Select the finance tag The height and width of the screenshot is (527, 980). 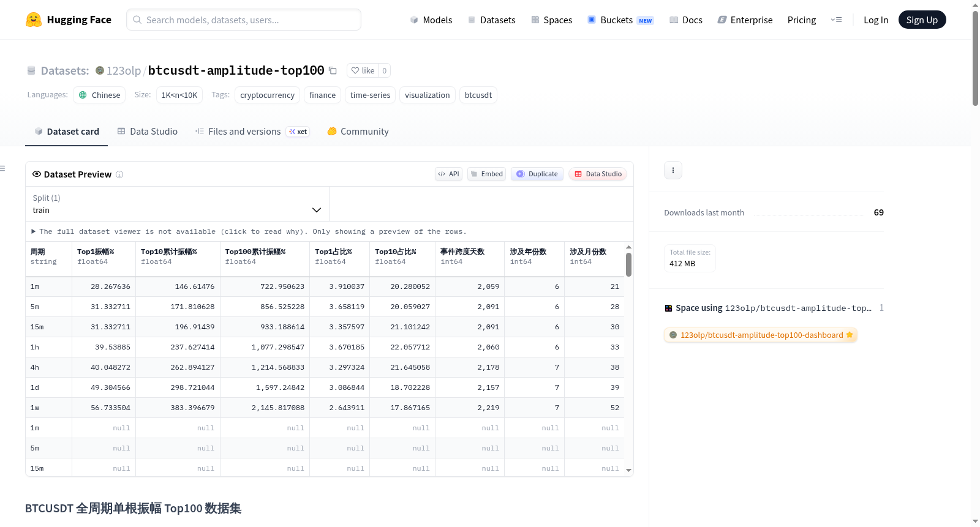[322, 95]
